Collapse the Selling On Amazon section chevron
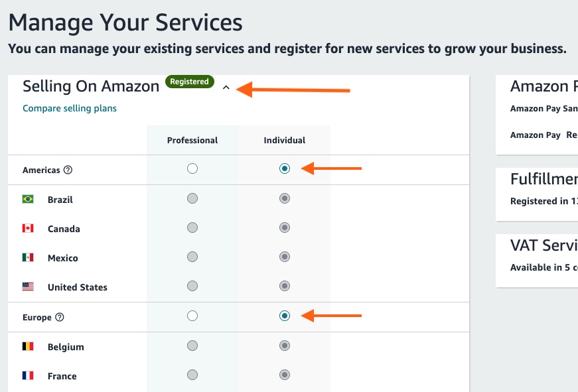 (x=226, y=88)
